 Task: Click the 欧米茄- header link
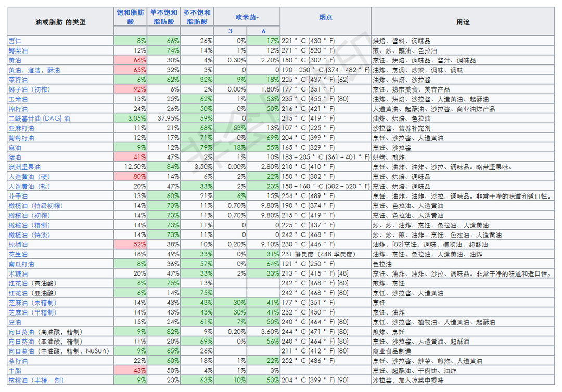(247, 17)
